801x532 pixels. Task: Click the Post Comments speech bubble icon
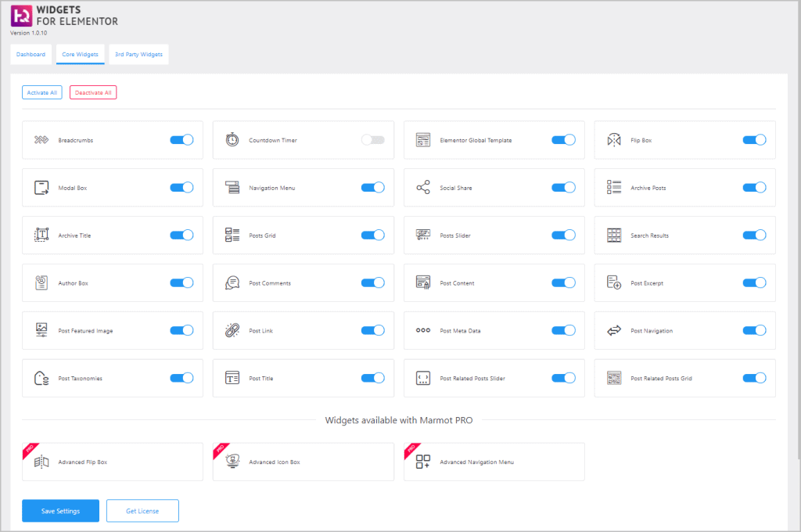[x=232, y=283]
